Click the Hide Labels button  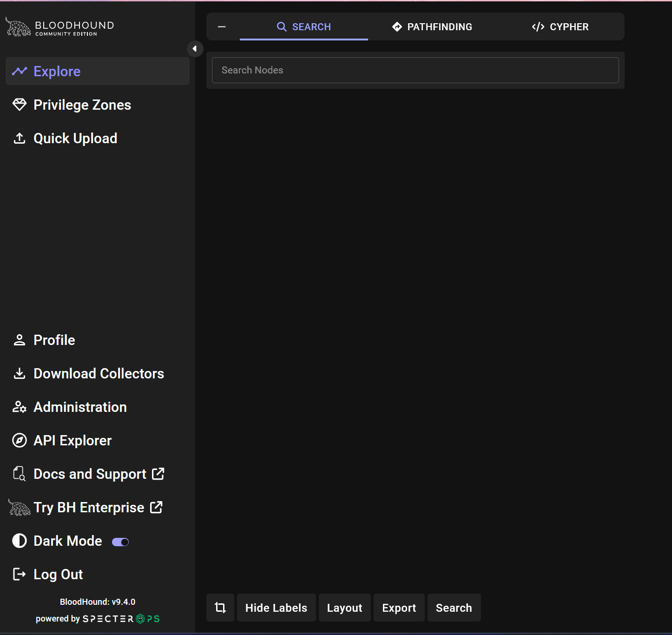coord(277,608)
